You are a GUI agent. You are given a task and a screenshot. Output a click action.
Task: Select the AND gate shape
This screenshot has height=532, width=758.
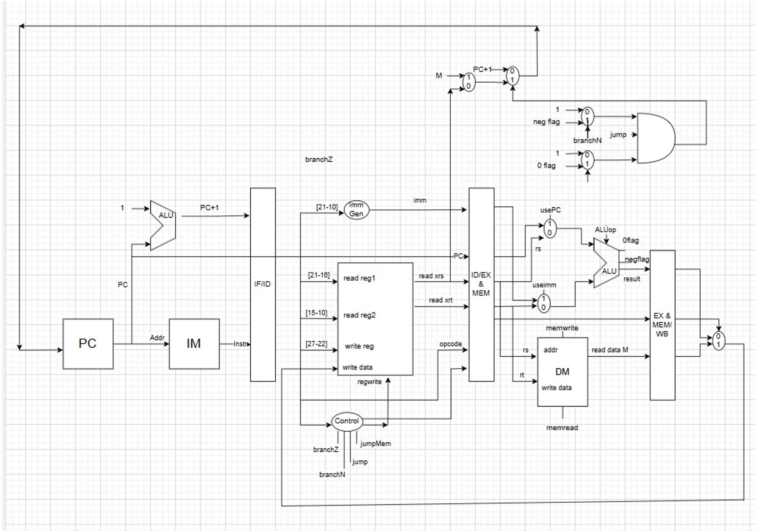click(655, 138)
